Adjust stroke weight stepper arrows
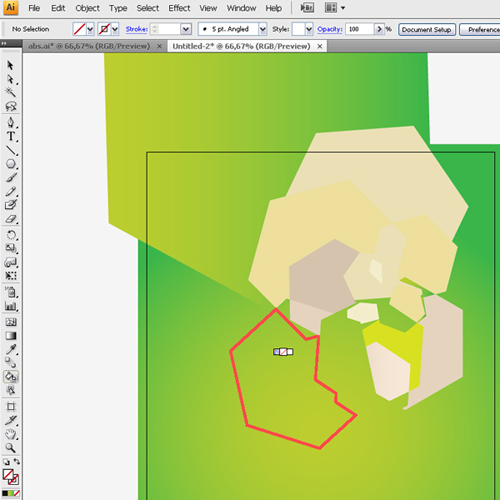 coord(154,29)
